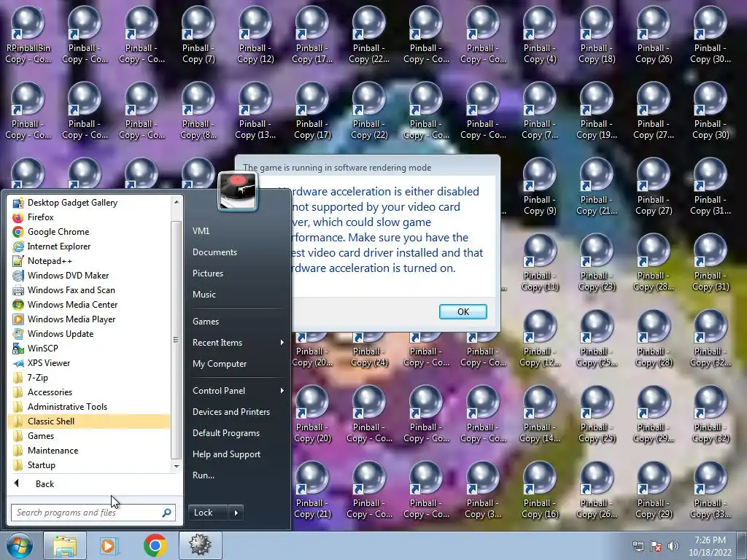Viewport: 747px width, 560px height.
Task: Click the search magnifier icon
Action: coord(167,513)
